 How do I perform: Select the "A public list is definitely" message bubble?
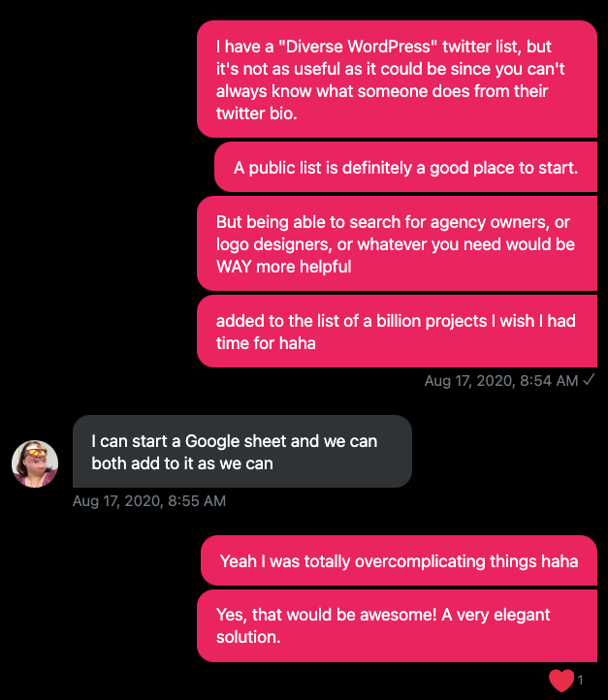click(x=405, y=167)
